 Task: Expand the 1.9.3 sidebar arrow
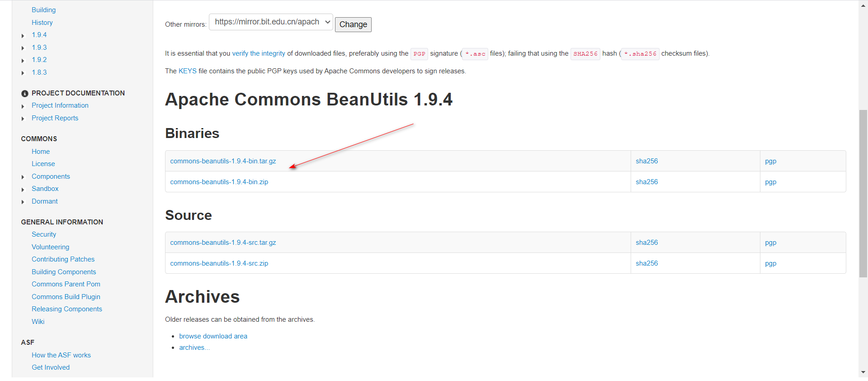(x=23, y=48)
